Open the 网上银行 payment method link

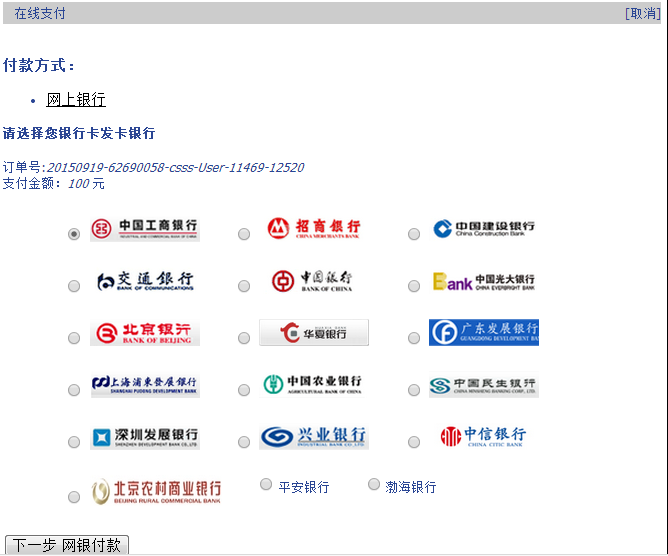[x=76, y=100]
